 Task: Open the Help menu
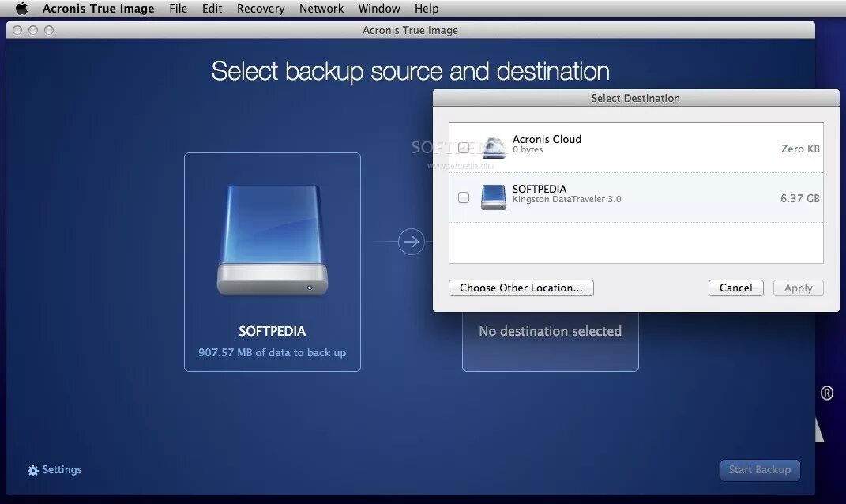[427, 9]
